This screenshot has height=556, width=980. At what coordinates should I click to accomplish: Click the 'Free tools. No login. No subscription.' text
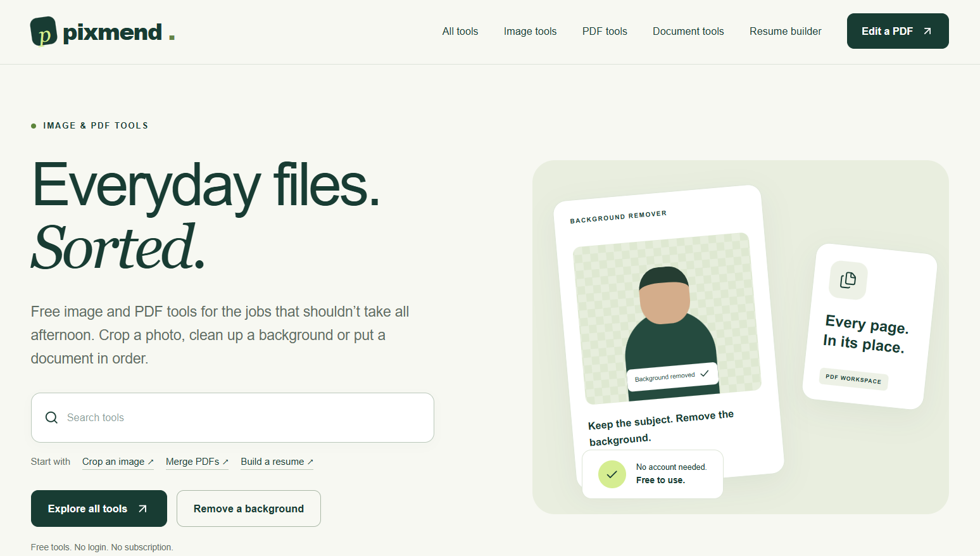(x=102, y=547)
